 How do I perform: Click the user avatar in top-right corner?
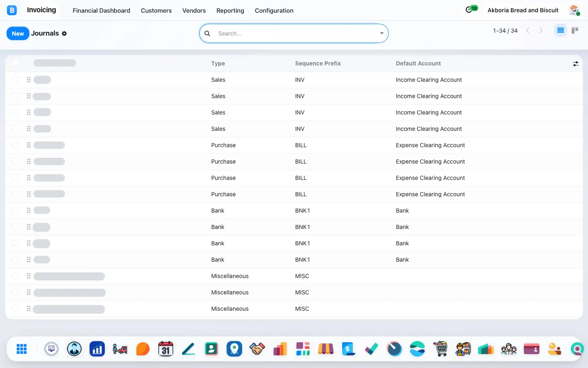point(574,10)
